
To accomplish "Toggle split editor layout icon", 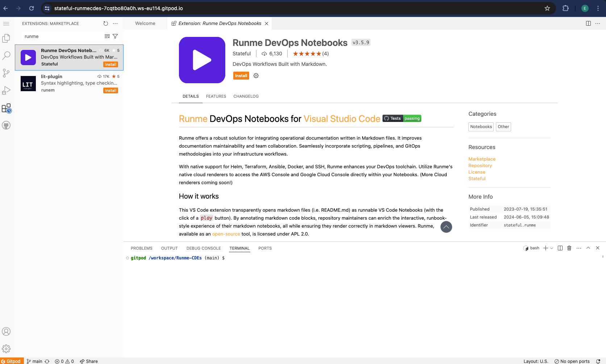I will pos(588,24).
